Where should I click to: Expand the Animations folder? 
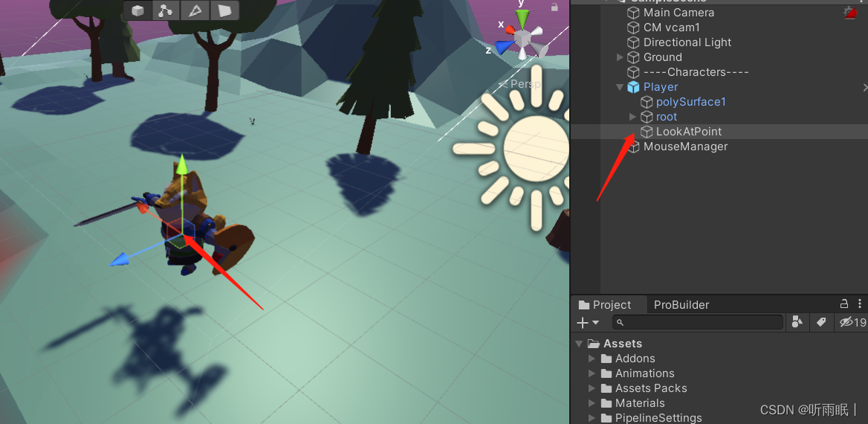(592, 373)
